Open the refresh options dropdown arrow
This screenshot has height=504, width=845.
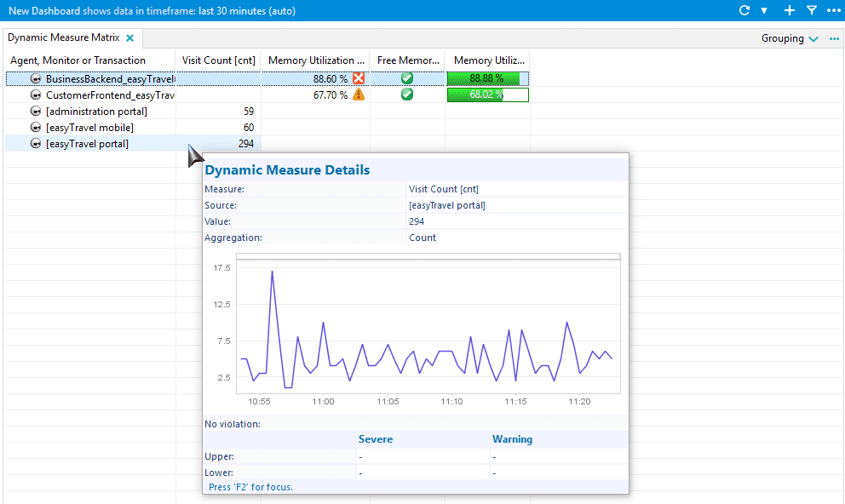tap(763, 11)
